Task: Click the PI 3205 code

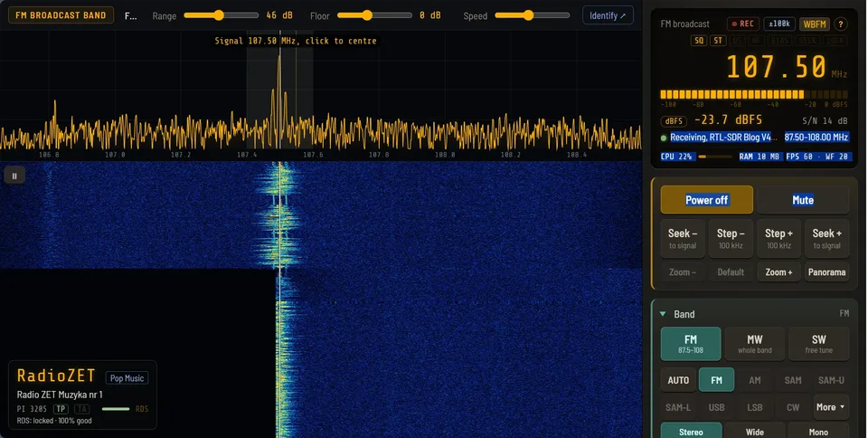Action: (32, 409)
